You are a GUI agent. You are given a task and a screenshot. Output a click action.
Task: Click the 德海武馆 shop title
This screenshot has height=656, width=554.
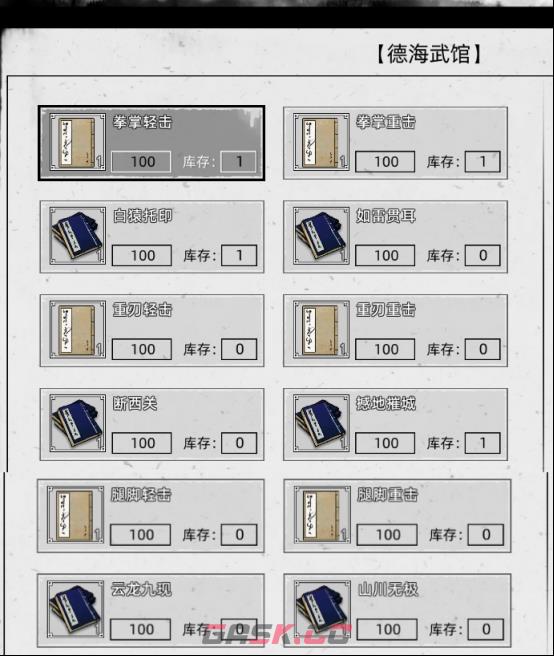click(428, 54)
